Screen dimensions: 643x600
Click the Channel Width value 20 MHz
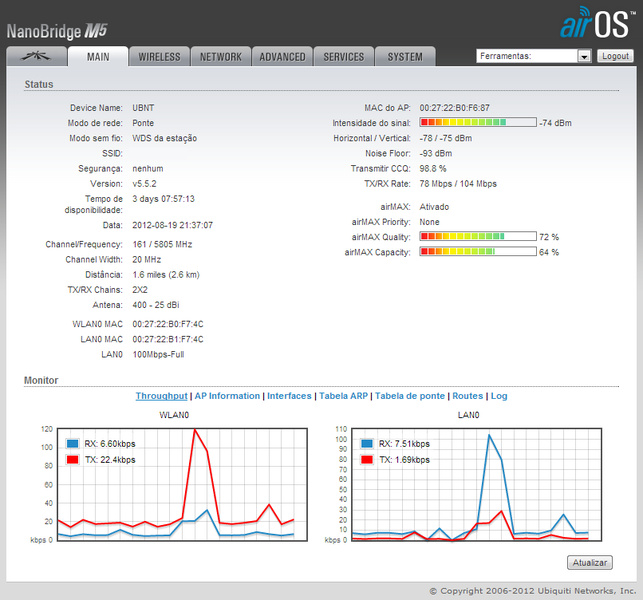146,260
